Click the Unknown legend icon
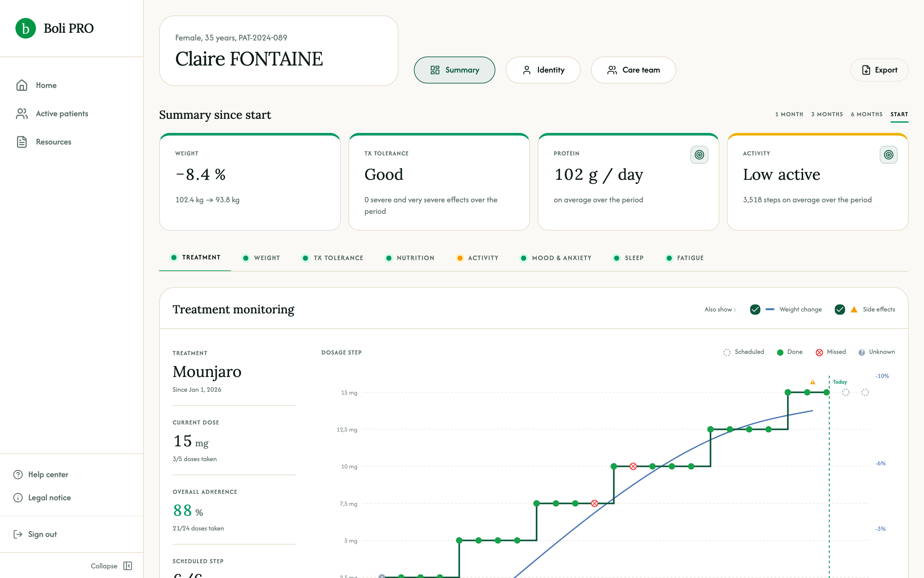This screenshot has width=924, height=578. point(861,353)
